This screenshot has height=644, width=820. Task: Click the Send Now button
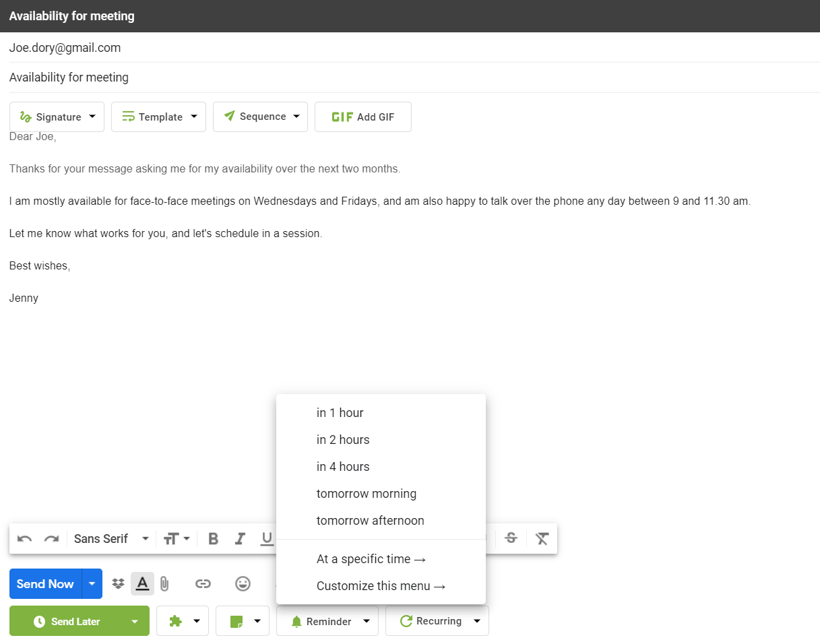coord(45,584)
